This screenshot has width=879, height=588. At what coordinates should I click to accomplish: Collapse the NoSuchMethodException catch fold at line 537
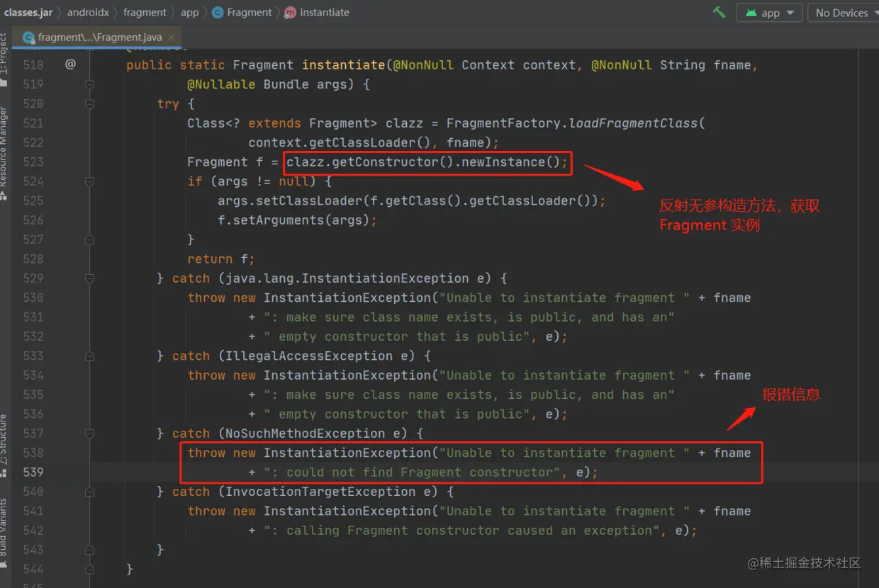tap(89, 434)
